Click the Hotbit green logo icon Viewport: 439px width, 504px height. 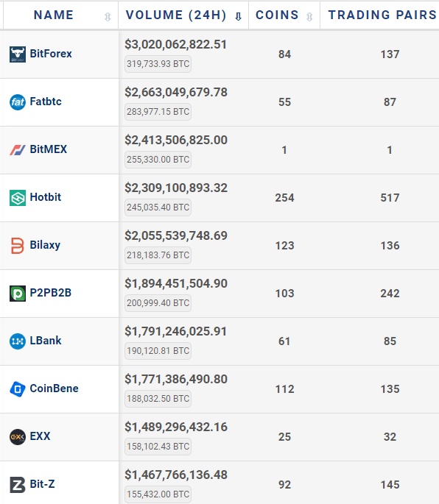pyautogui.click(x=18, y=198)
